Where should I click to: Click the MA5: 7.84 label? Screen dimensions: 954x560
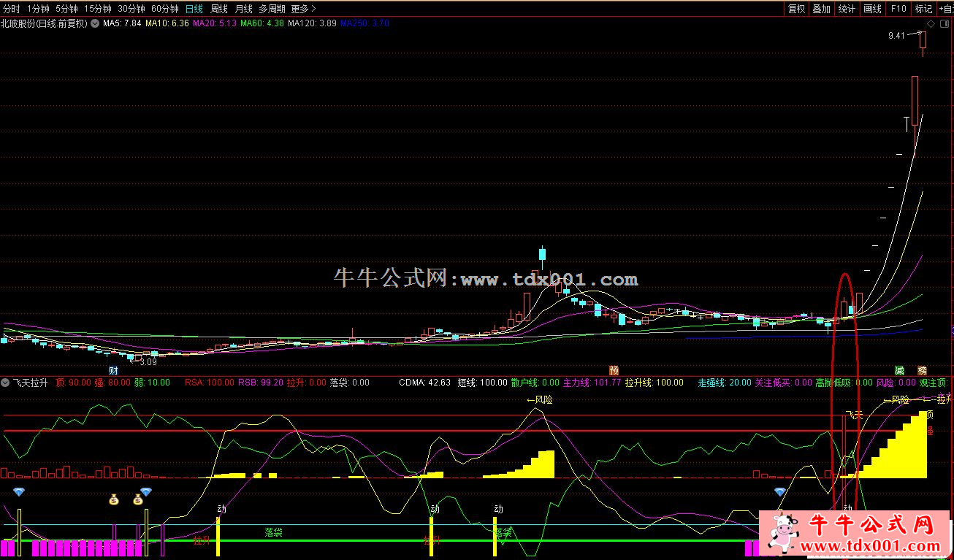pos(122,23)
